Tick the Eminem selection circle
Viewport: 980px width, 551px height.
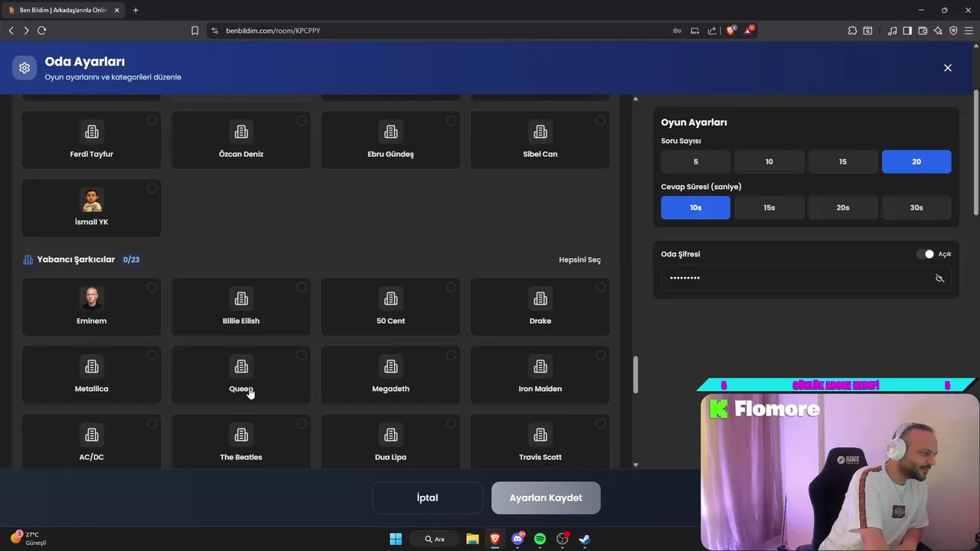(152, 288)
